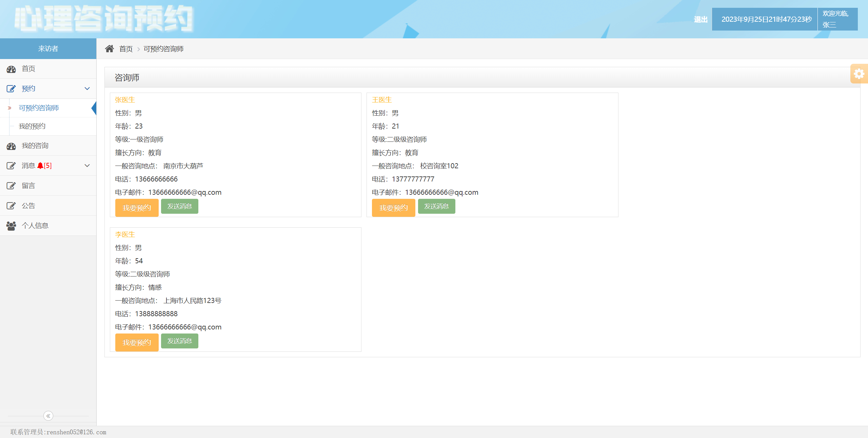Click the red notification bell in 消息
The image size is (868, 438).
tap(40, 166)
